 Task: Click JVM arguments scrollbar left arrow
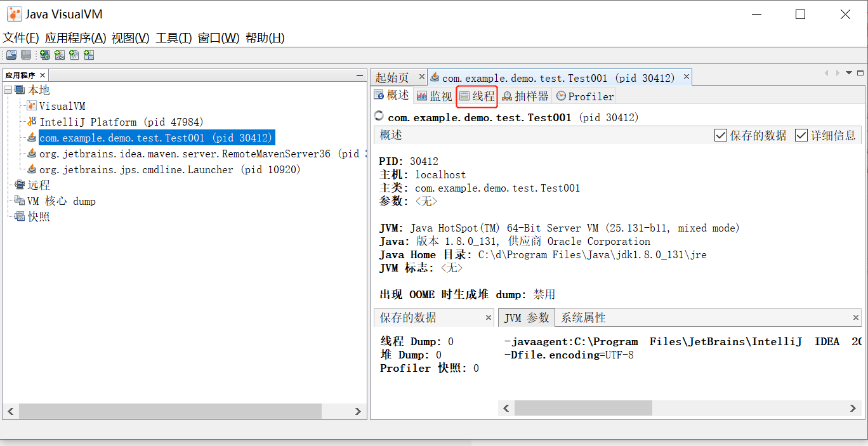[506, 408]
